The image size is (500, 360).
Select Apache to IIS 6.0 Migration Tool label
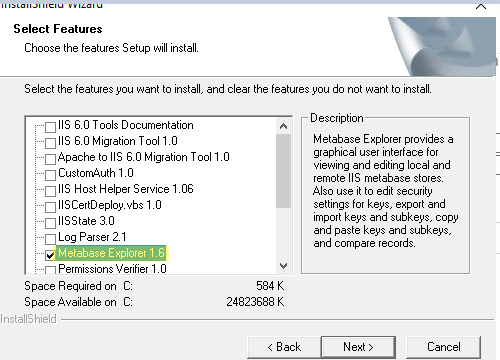coord(144,157)
